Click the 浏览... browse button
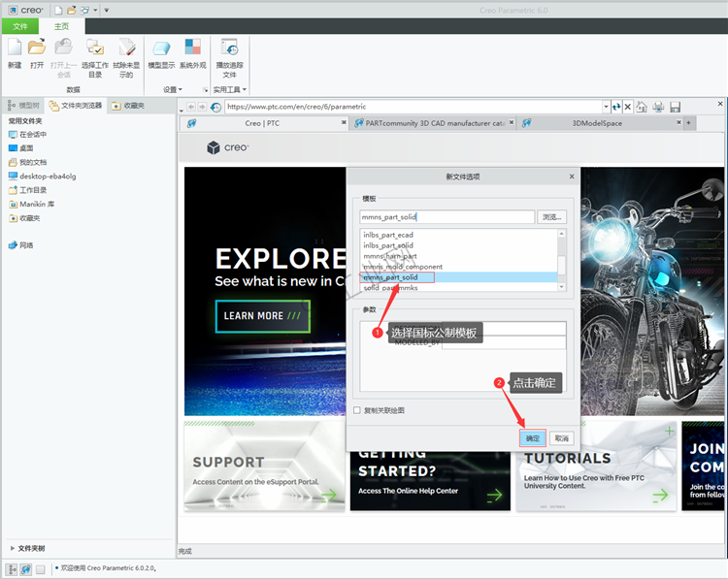Image resolution: width=728 pixels, height=579 pixels. coord(552,217)
